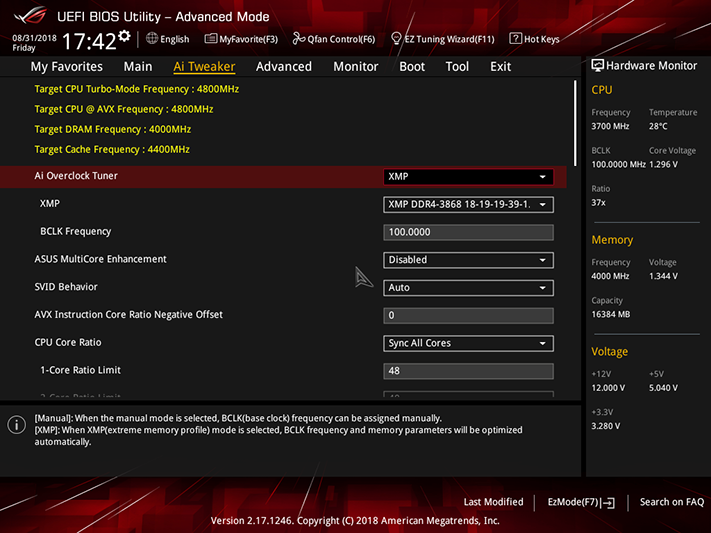Click EZ Tuning Wizard(F11) label
Image resolution: width=711 pixels, height=533 pixels.
point(449,39)
